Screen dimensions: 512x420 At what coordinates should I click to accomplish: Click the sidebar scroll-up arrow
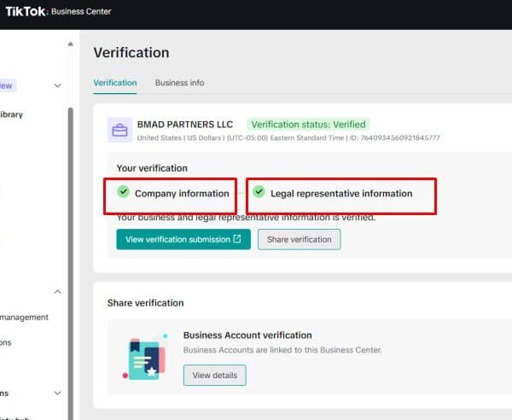[x=70, y=44]
